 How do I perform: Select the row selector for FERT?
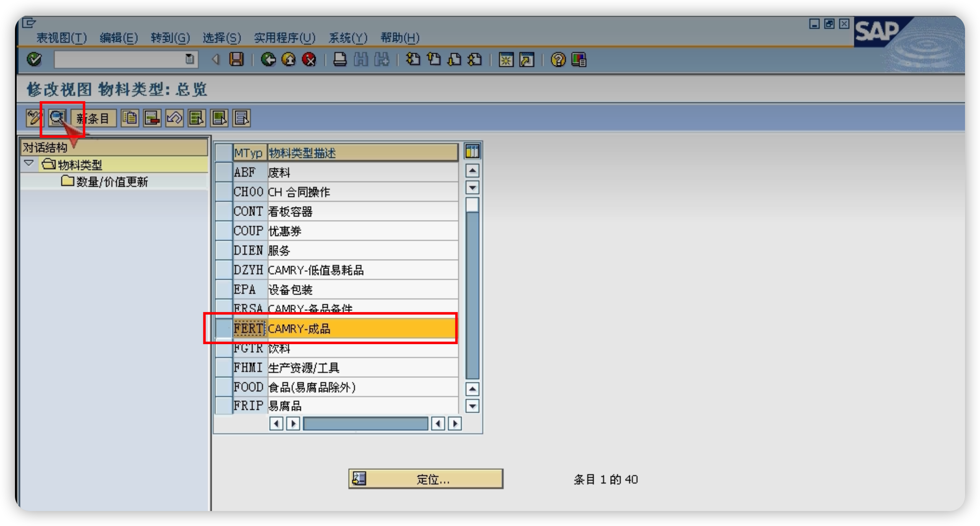[224, 329]
